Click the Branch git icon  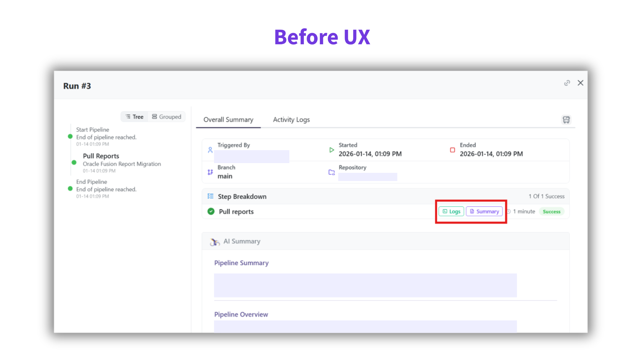(x=210, y=172)
